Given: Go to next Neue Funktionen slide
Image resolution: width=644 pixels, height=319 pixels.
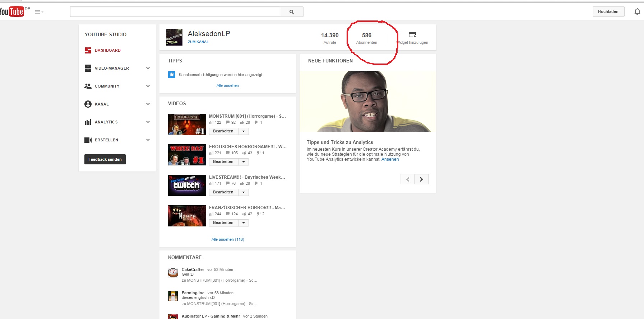Looking at the screenshot, I should tap(421, 179).
